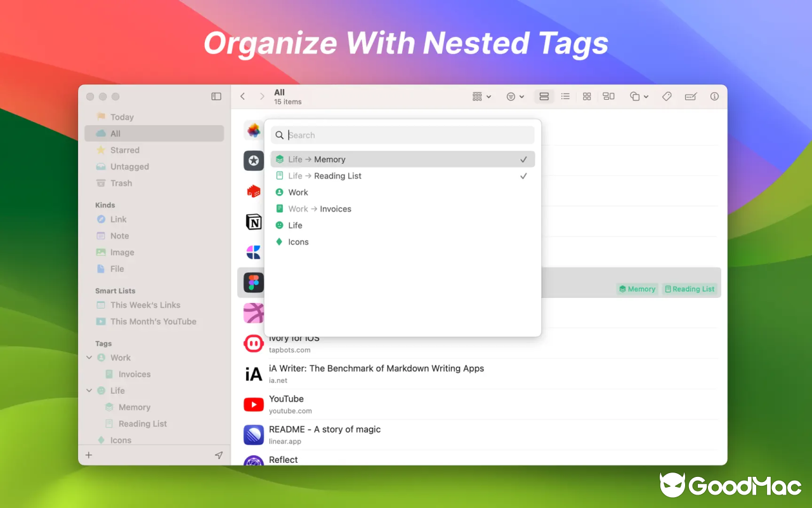Open the quick edit pencil icon

pos(691,96)
